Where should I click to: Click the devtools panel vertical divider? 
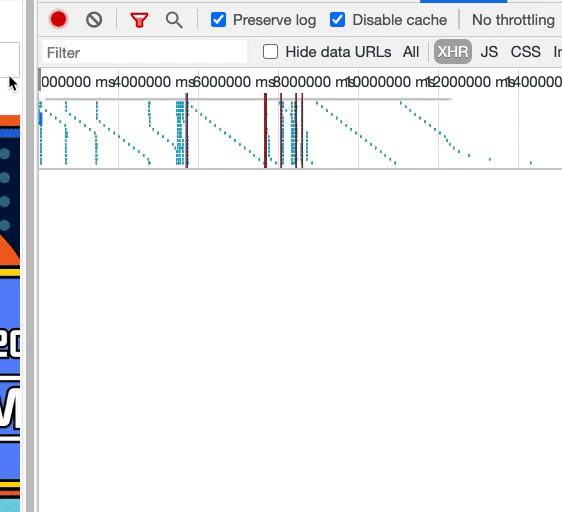click(x=30, y=256)
